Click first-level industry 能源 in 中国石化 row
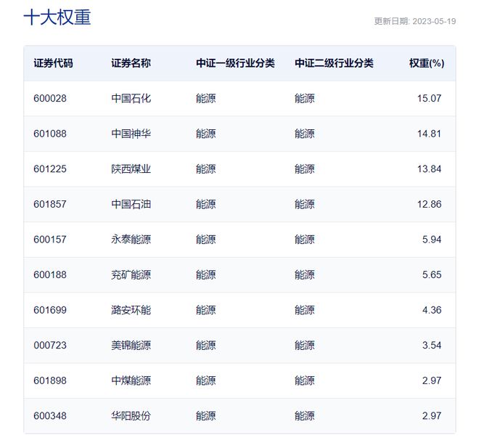The height and width of the screenshot is (448, 479). [206, 99]
